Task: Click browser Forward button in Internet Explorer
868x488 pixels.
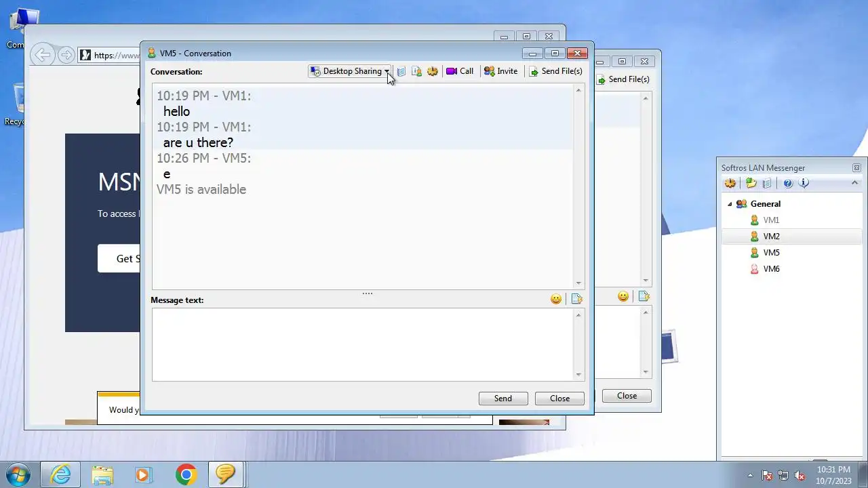Action: pos(65,55)
